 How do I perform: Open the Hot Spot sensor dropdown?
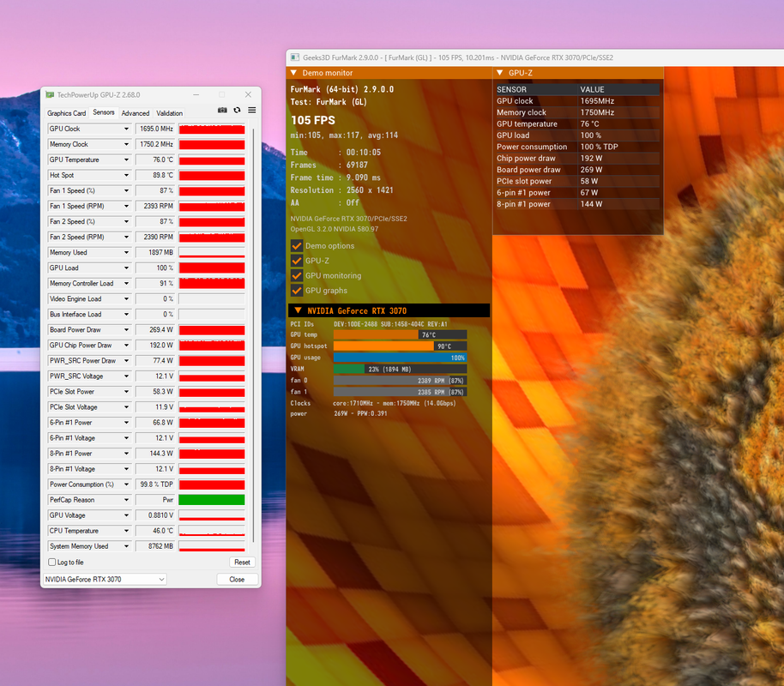126,176
